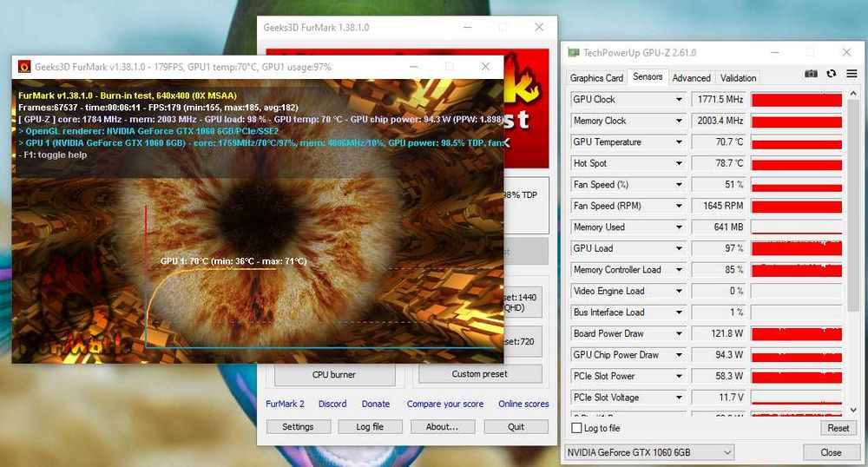Minimize the FurMark burn-in test window
This screenshot has width=868, height=467.
[x=413, y=67]
